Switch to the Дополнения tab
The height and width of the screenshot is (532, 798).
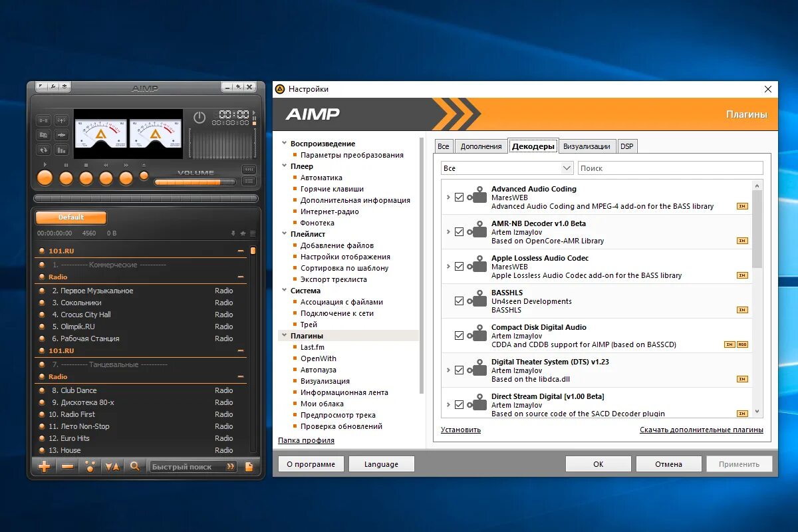click(481, 146)
